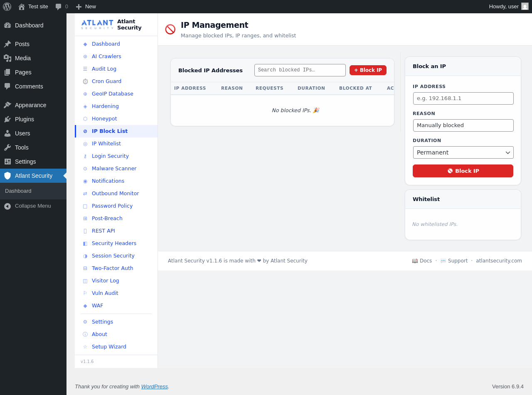Open the Docs link in footer
The image size is (532, 395).
[x=422, y=261]
